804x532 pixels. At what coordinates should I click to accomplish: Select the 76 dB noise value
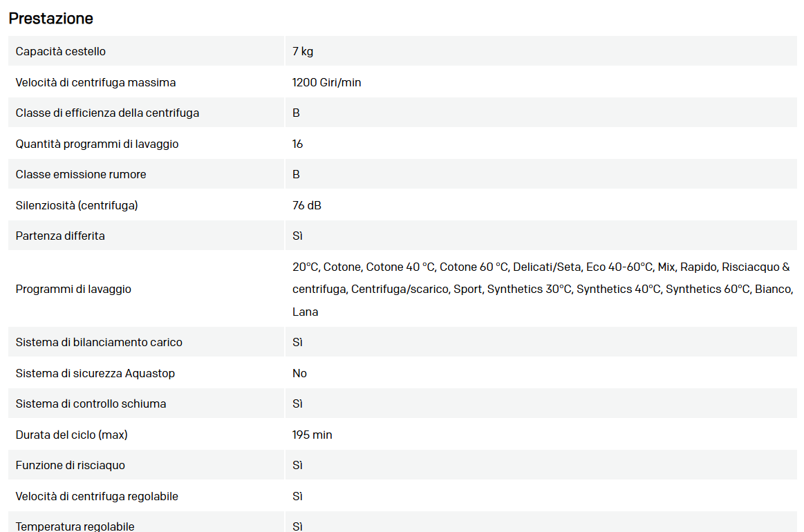(x=307, y=206)
